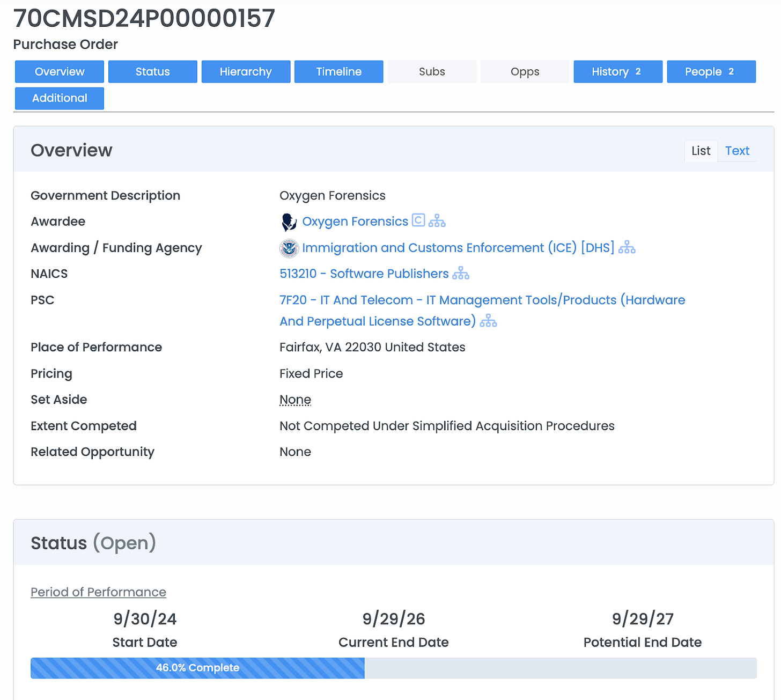The height and width of the screenshot is (700, 781).
Task: Click the Fixed Price pricing value
Action: 311,374
